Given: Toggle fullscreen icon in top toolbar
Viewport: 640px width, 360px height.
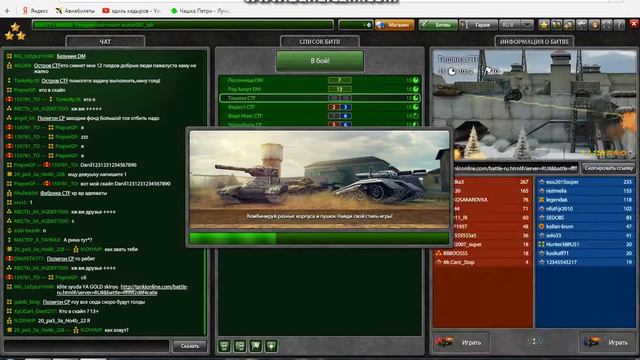Looking at the screenshot, I should click(607, 25).
